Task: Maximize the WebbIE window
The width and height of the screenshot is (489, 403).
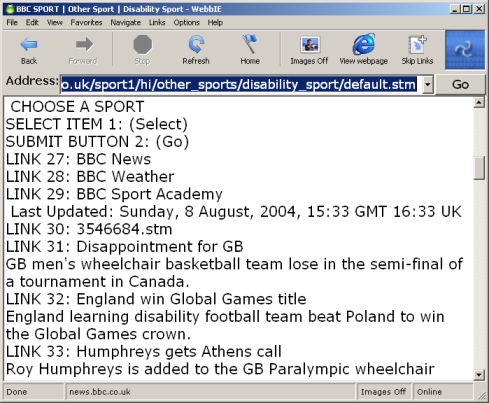Action: (x=466, y=9)
